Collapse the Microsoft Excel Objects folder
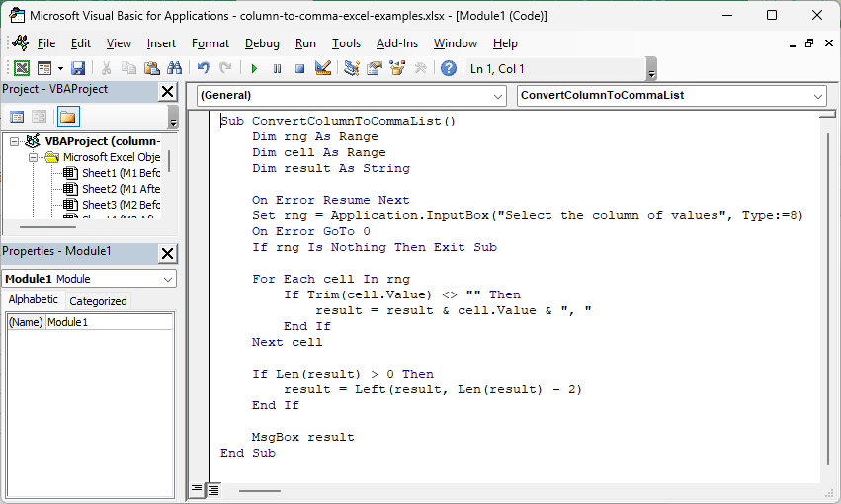 tap(34, 158)
